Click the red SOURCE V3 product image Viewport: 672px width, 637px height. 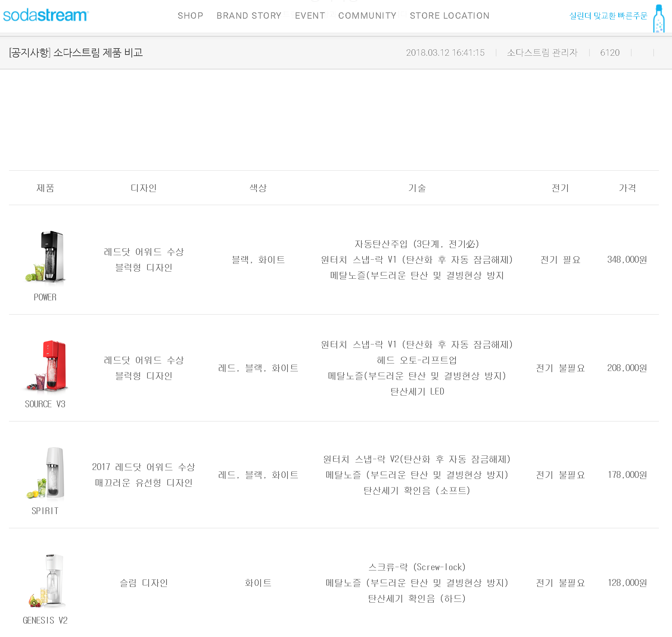46,365
